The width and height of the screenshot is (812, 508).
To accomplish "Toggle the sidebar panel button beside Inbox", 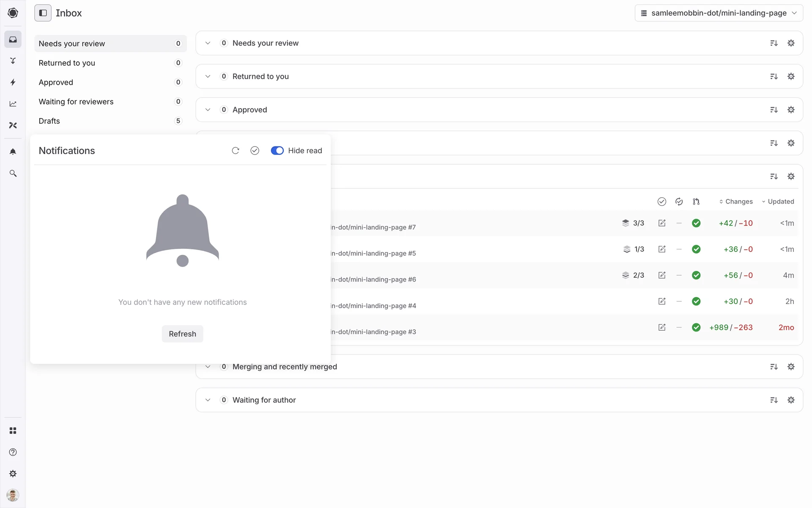I will pos(43,13).
